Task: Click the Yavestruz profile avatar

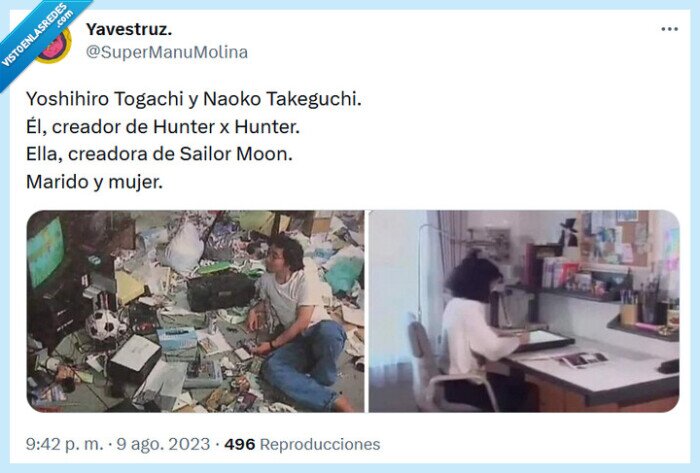Action: coord(54,46)
